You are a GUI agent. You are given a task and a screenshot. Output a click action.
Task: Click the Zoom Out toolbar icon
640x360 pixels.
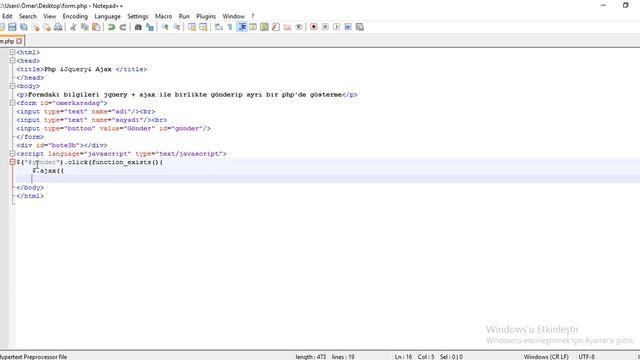pyautogui.click(x=176, y=27)
